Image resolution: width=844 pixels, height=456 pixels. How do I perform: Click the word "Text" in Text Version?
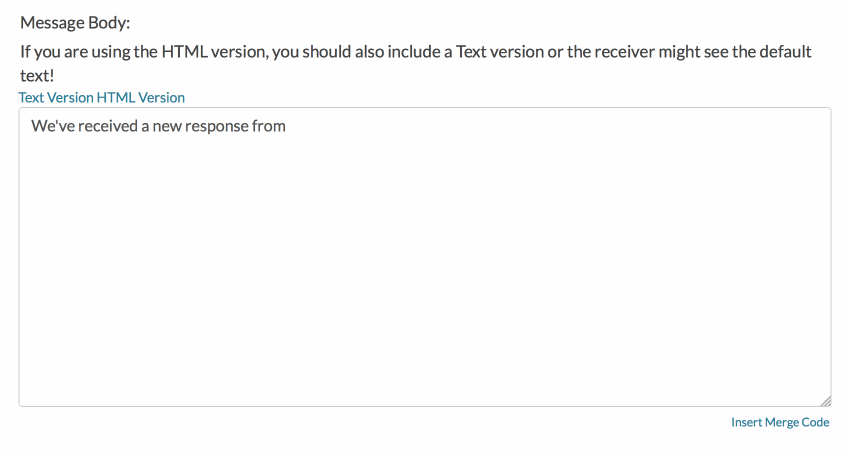[32, 97]
